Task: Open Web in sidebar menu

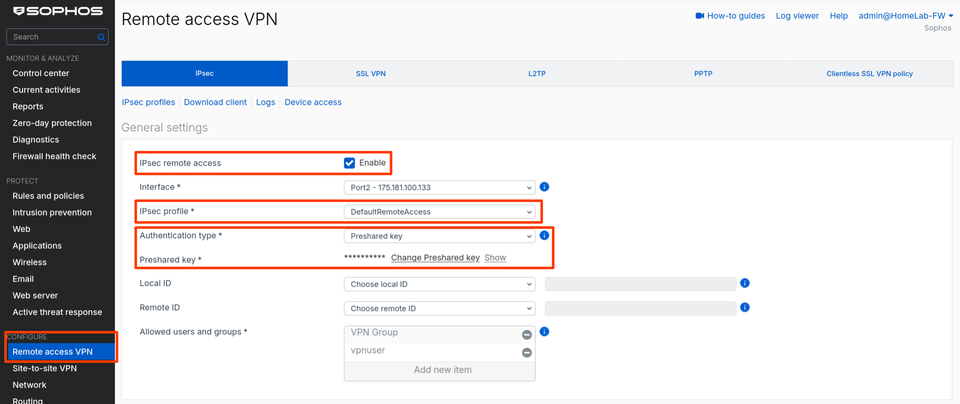Action: click(x=21, y=229)
